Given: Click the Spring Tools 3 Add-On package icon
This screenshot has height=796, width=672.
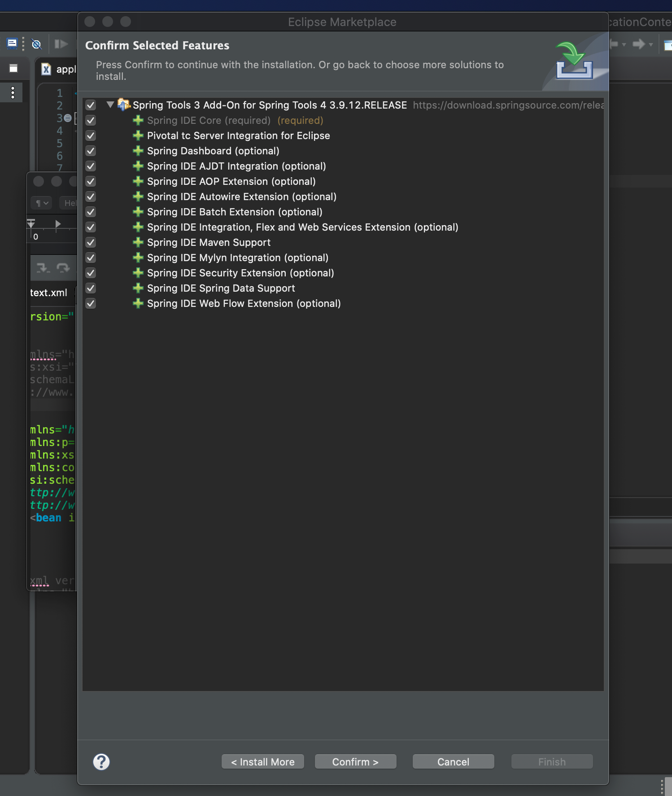Looking at the screenshot, I should pos(124,105).
